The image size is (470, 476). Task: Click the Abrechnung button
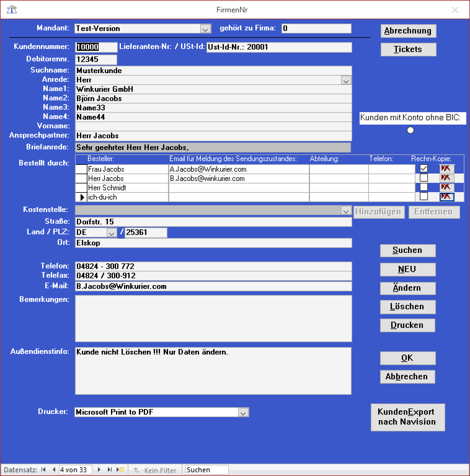click(408, 31)
